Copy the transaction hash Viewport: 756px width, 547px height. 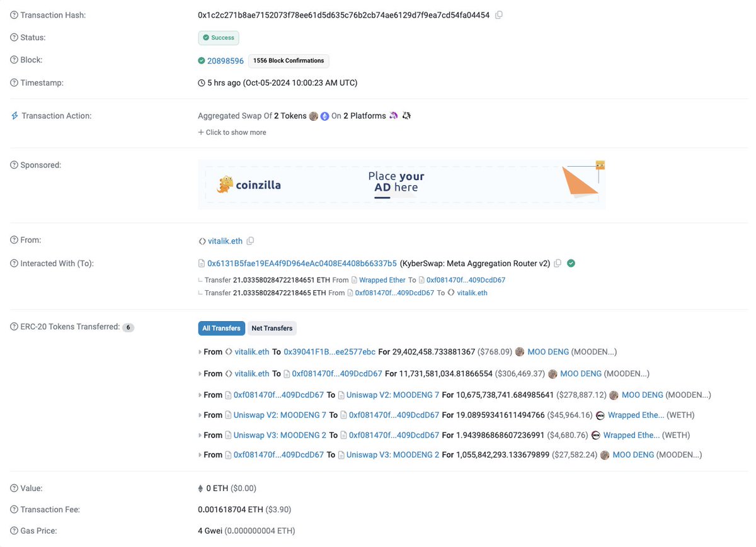[x=498, y=14]
